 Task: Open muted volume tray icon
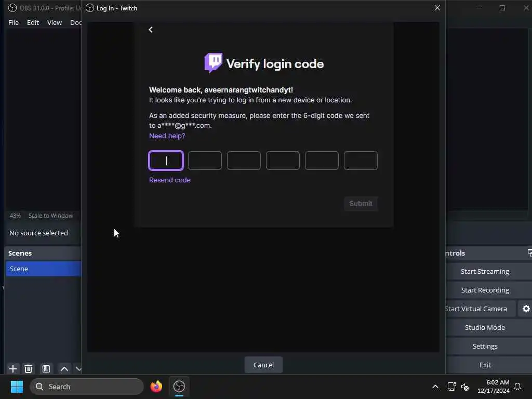(465, 387)
